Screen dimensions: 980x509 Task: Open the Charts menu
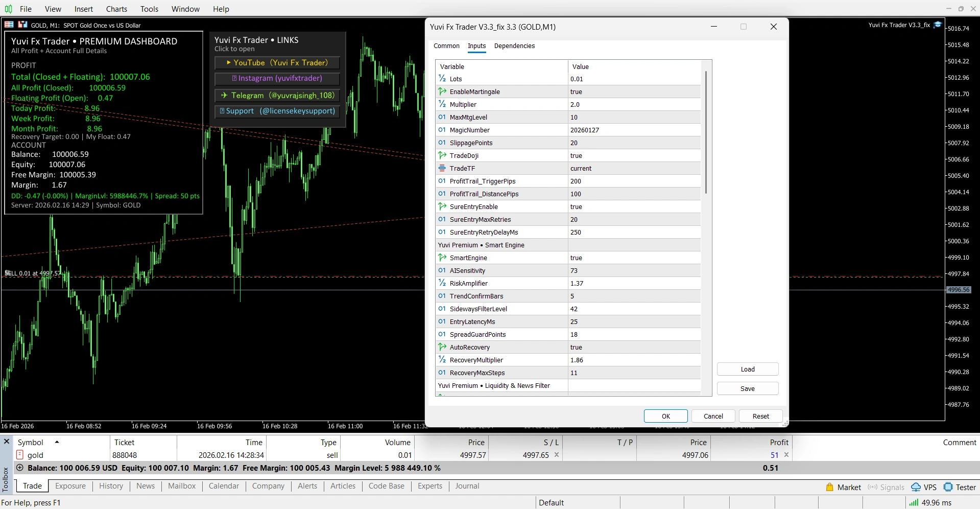[x=116, y=9]
